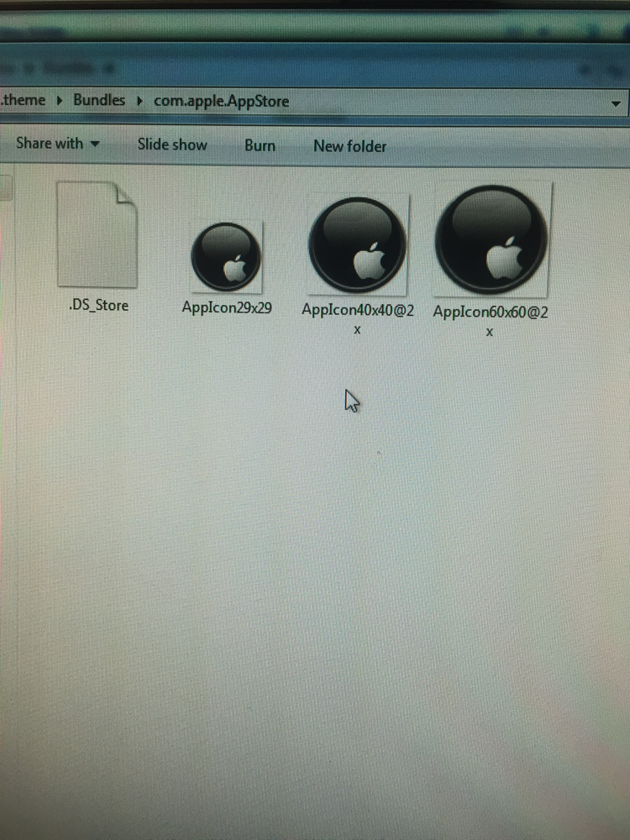Start the Slide show
Screen dimensions: 630x840
tap(172, 144)
